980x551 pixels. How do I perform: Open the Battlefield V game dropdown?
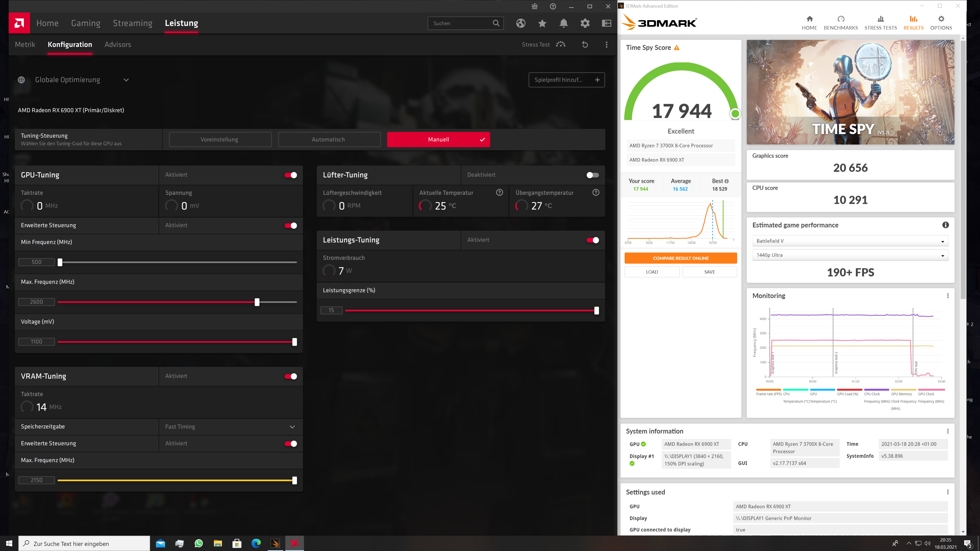[x=850, y=241]
